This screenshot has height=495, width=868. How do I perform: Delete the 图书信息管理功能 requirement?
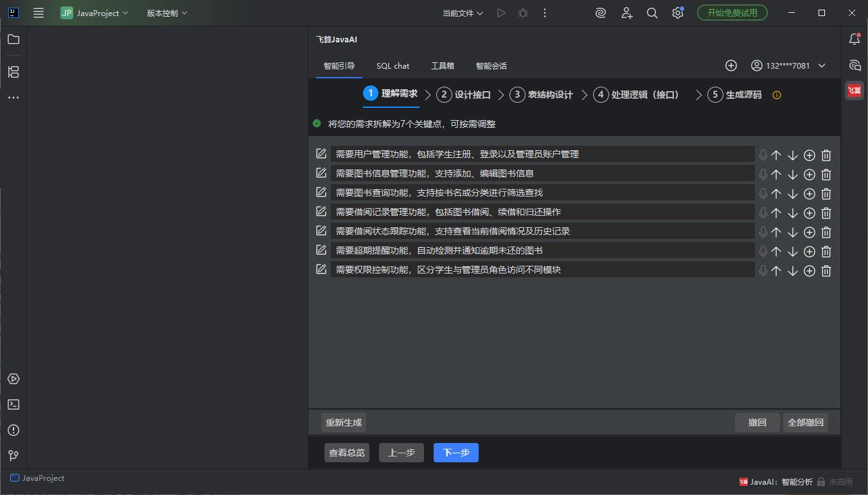tap(827, 174)
